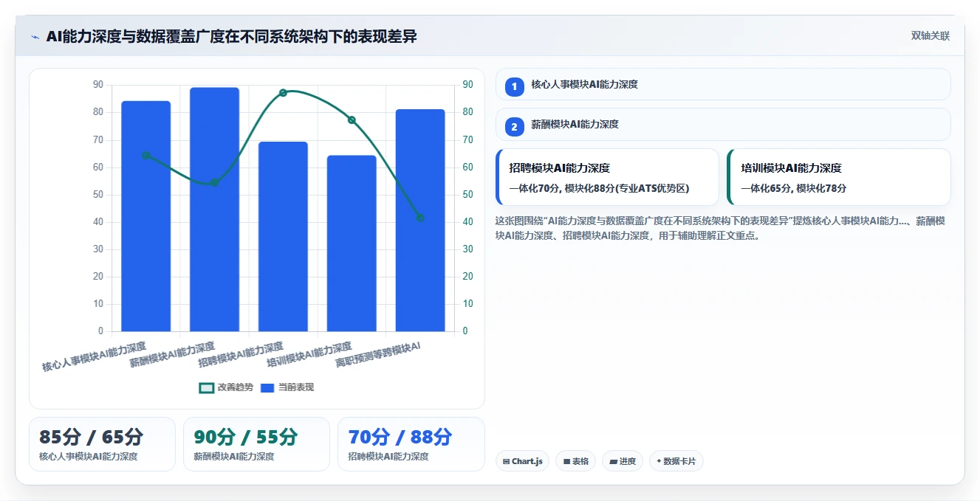The height and width of the screenshot is (501, 980).
Task: Click the trend line point above 招聘模块 bar
Action: (283, 93)
